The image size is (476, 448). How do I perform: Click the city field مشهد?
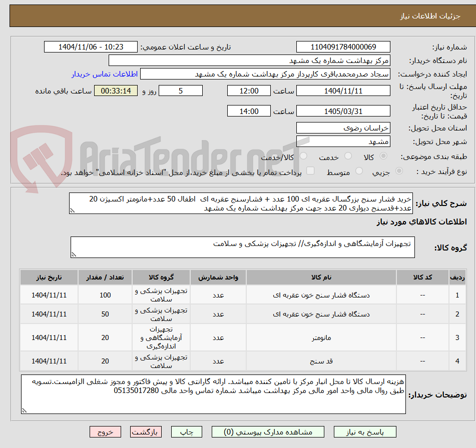(343, 141)
